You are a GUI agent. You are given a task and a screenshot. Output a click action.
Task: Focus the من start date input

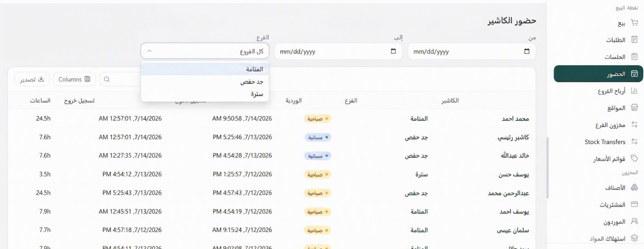click(x=472, y=51)
